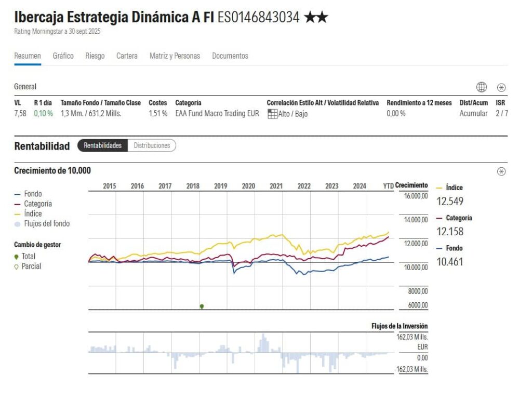Screen dimensions: 532x402
Task: Click the Total manager change legend entry
Action: (25, 257)
